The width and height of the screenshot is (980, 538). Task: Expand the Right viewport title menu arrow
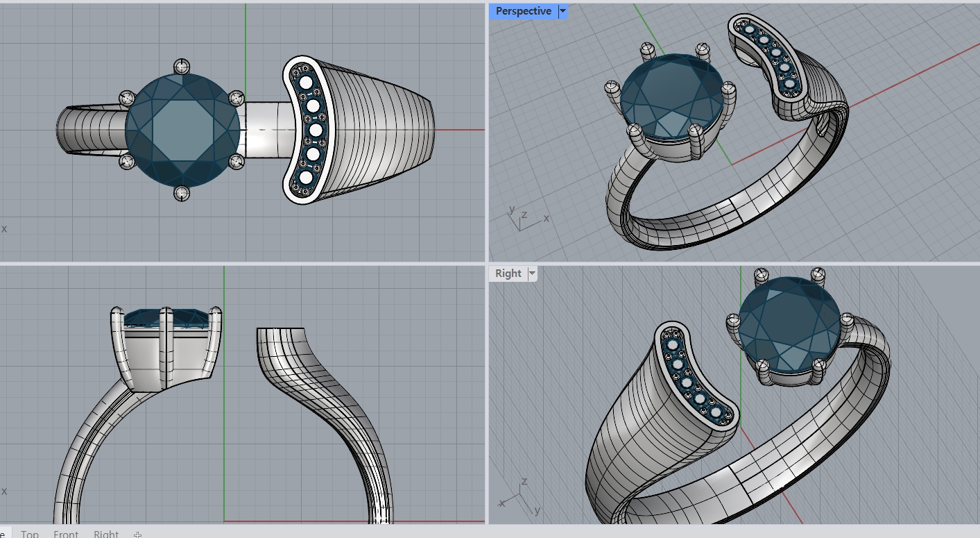coord(532,274)
